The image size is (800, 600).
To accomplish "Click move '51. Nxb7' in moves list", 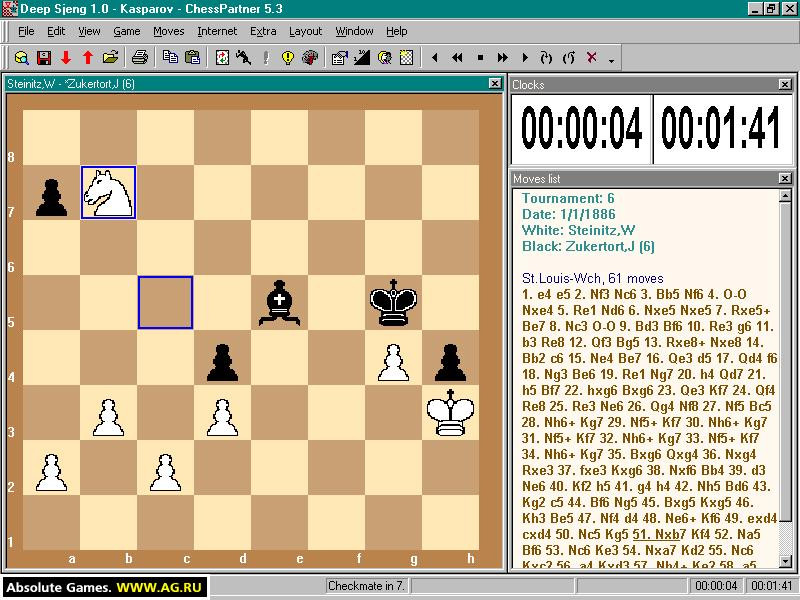I will (661, 534).
